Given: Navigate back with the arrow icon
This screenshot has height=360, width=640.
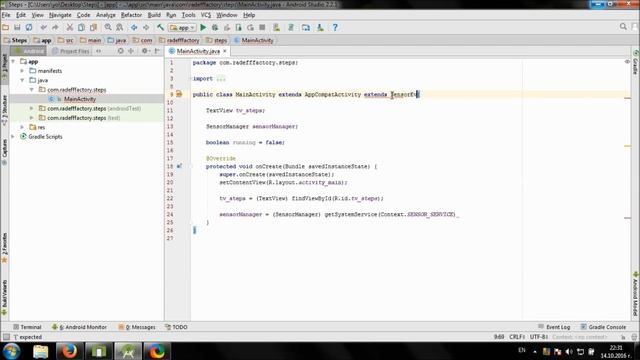Looking at the screenshot, I should point(134,27).
